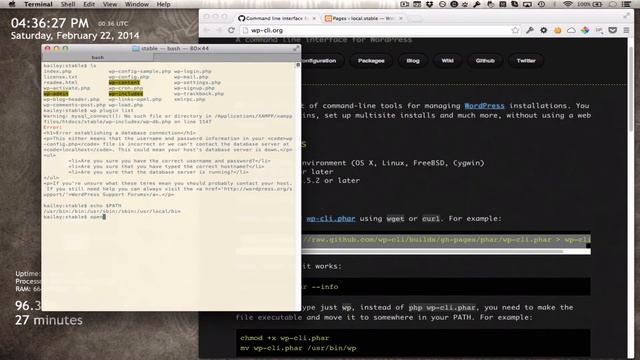Image resolution: width=640 pixels, height=360 pixels.
Task: Click the camera recorder icon in menu bar
Action: point(404,4)
